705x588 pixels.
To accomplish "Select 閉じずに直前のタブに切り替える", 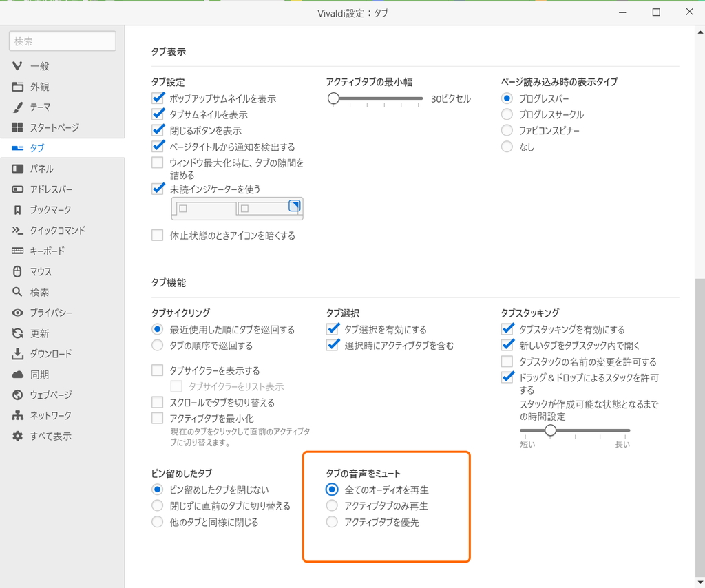I will pyautogui.click(x=158, y=506).
